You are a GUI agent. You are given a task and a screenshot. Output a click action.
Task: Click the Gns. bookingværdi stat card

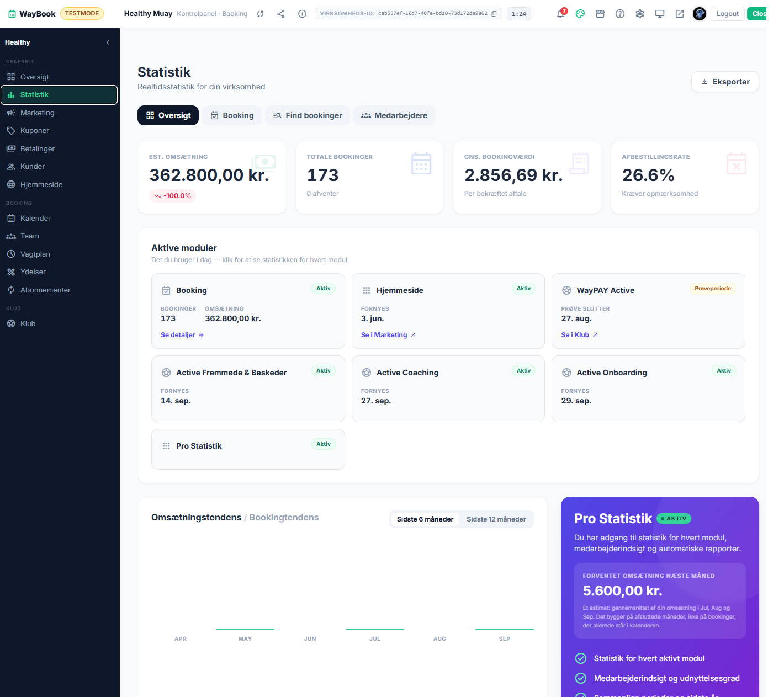click(527, 177)
